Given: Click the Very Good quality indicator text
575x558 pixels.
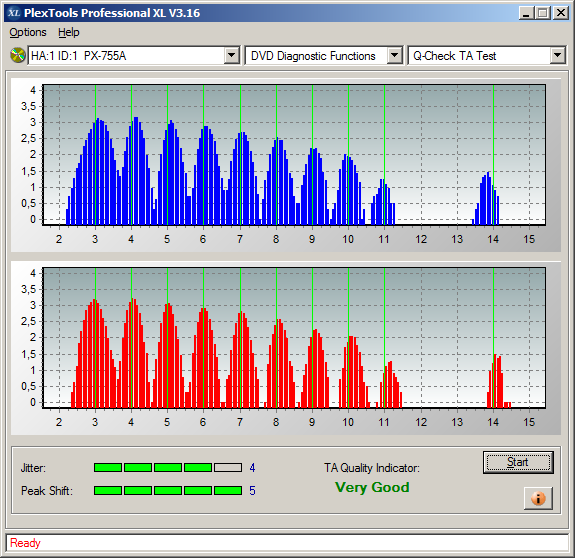Looking at the screenshot, I should pos(372,487).
